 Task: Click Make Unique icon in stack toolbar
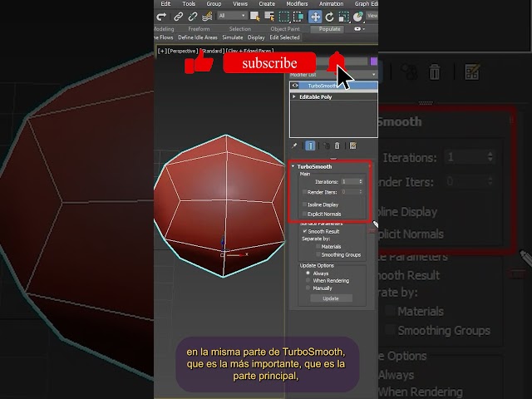327,145
